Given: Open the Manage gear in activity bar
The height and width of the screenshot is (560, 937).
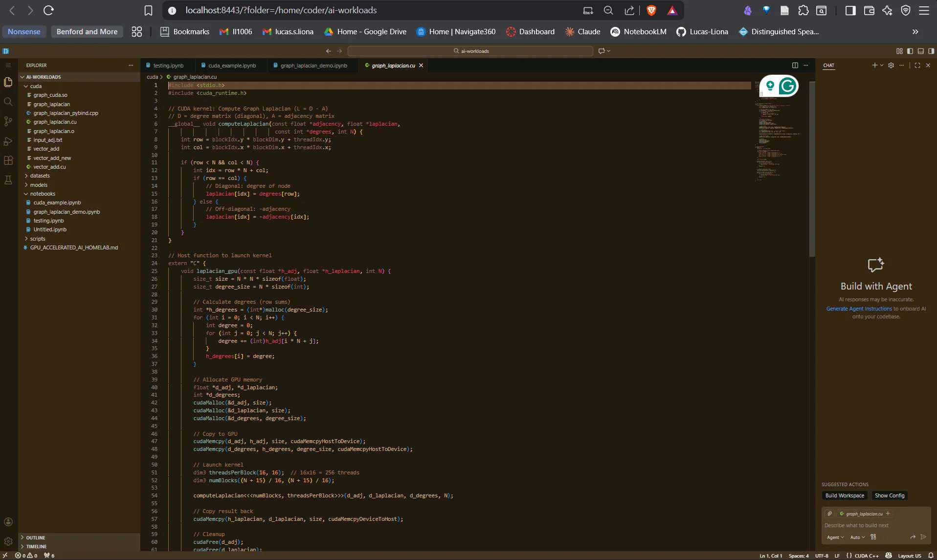Looking at the screenshot, I should point(8,541).
